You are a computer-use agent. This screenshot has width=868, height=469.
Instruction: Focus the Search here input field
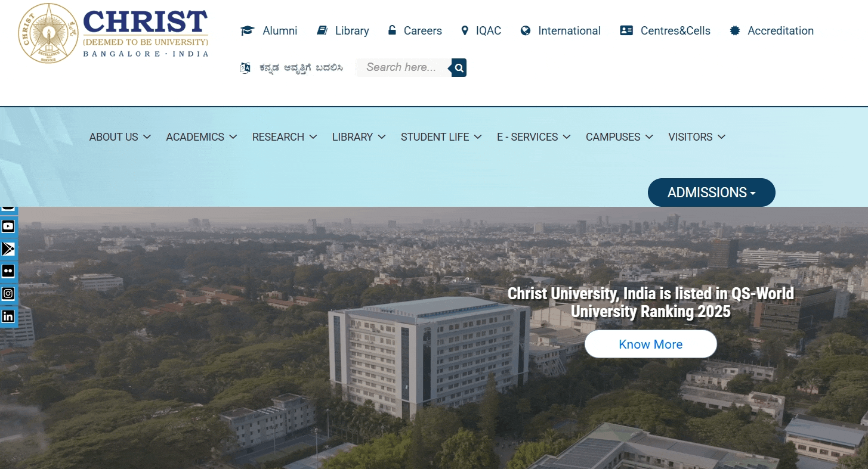(x=403, y=67)
